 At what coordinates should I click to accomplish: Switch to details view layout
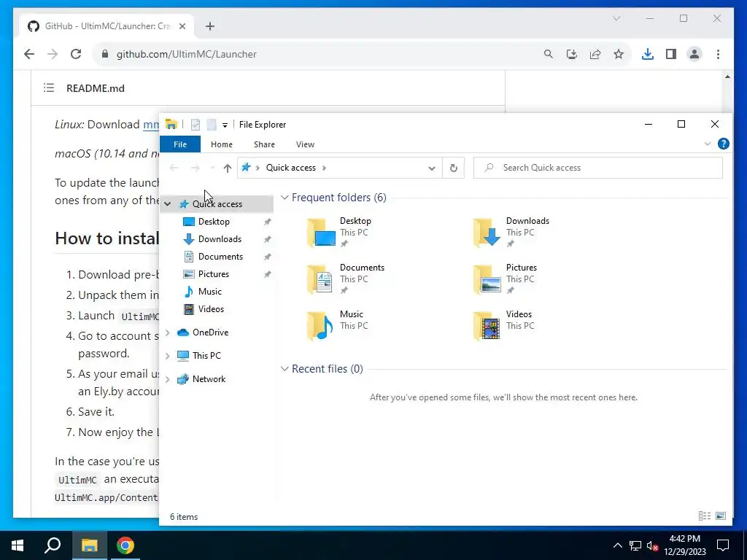coord(705,516)
